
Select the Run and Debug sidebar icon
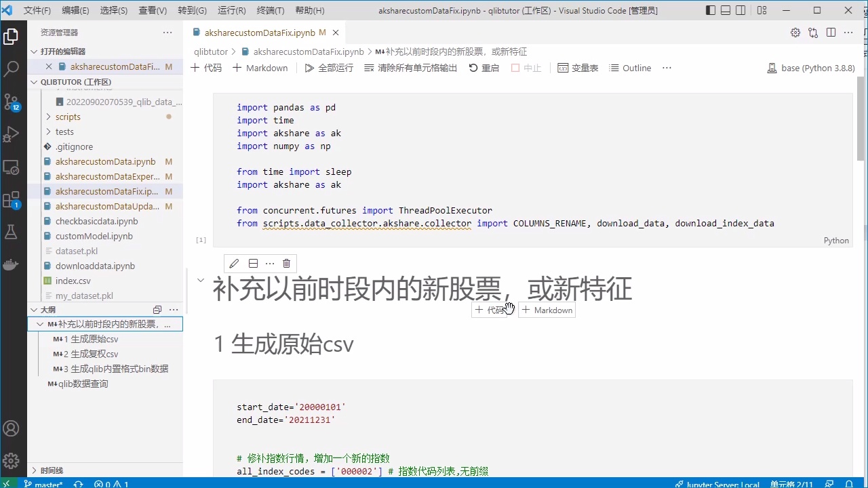pyautogui.click(x=11, y=133)
